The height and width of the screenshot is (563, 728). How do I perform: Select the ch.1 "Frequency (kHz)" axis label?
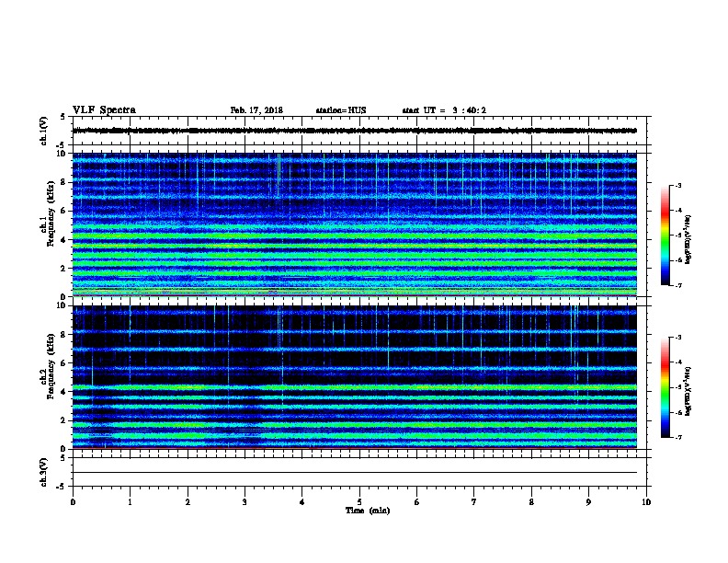(x=51, y=214)
